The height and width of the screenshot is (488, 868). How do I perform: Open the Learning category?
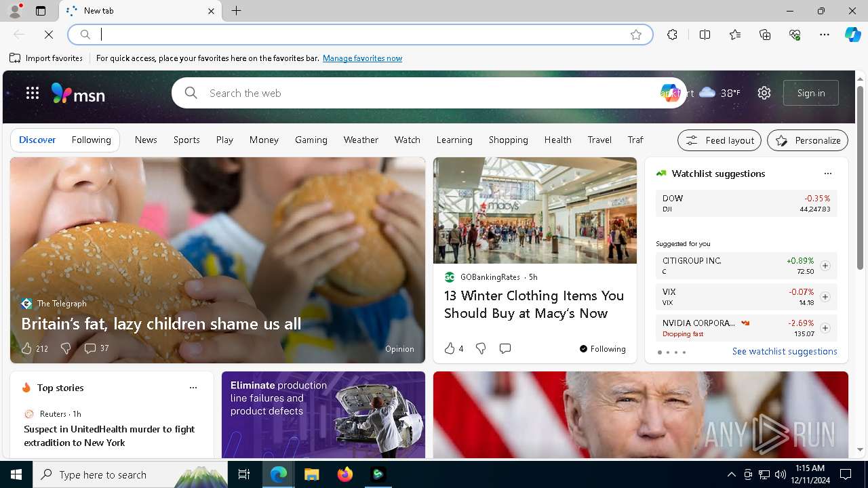click(454, 140)
